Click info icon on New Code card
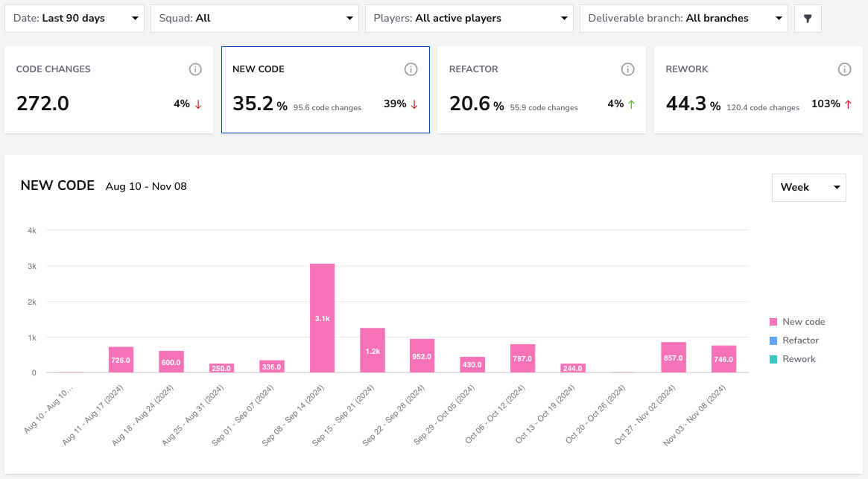Viewport: 868px width, 479px height. pos(411,69)
